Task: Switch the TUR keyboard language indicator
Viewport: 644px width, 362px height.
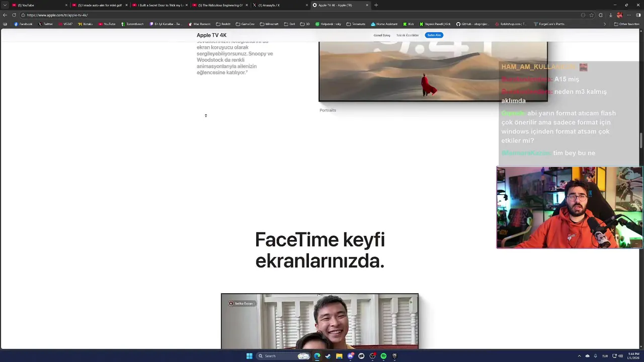Action: point(605,356)
